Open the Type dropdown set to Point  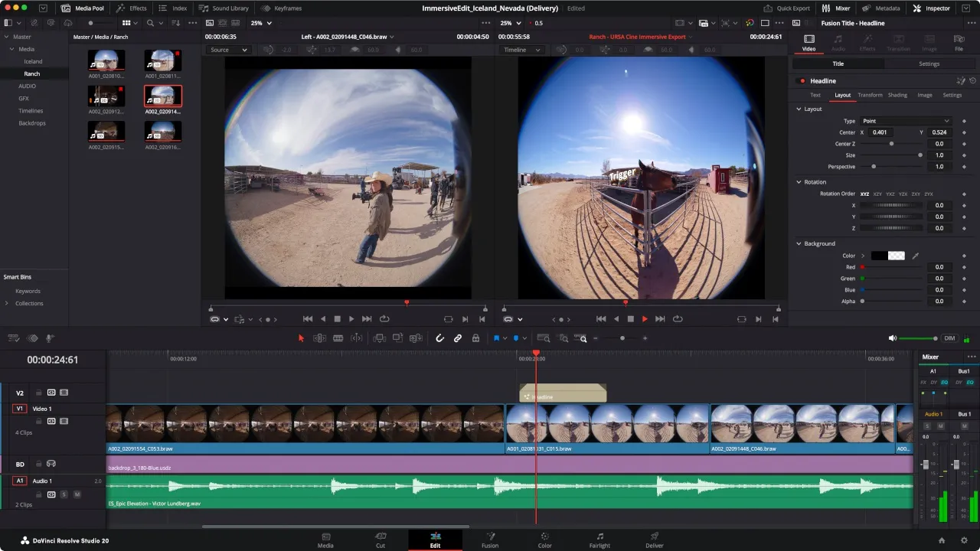[906, 121]
